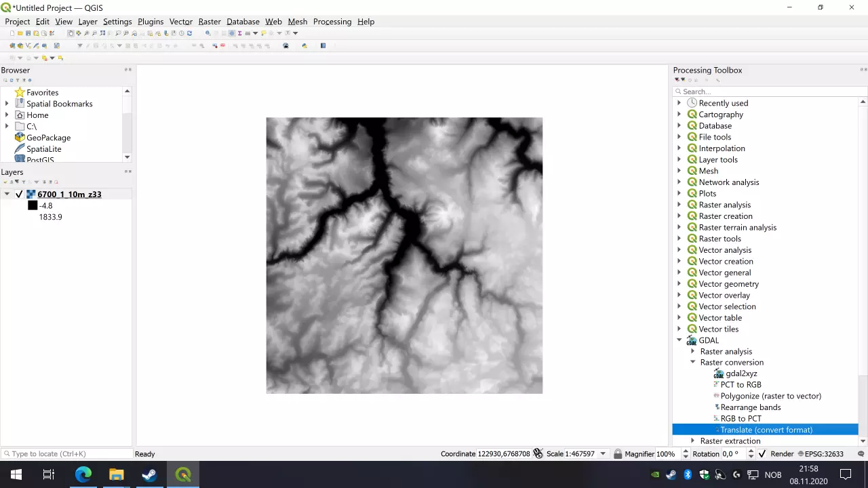Screen dimensions: 868x488
Task: Select the Pan Map hand tool
Action: coord(71,33)
